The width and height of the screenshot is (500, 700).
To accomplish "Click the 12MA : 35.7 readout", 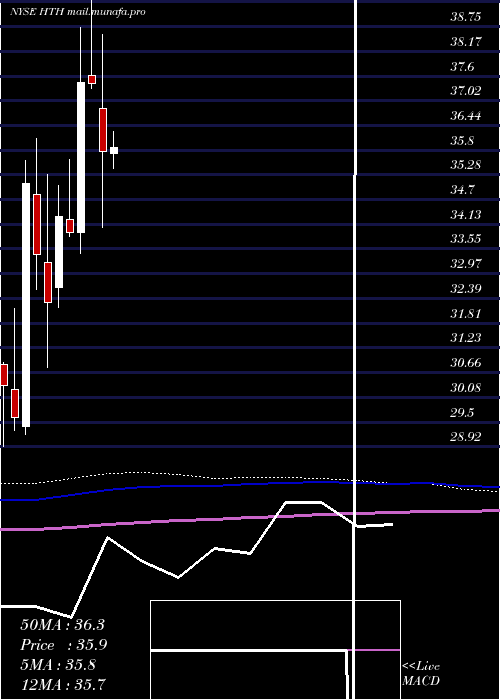I will pos(62,685).
